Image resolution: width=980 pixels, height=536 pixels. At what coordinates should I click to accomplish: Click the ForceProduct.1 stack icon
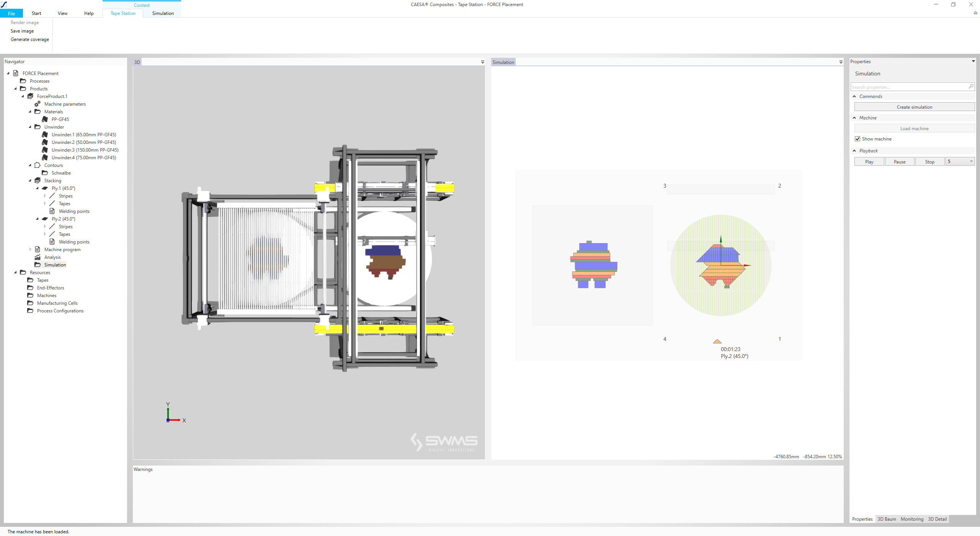tap(30, 96)
